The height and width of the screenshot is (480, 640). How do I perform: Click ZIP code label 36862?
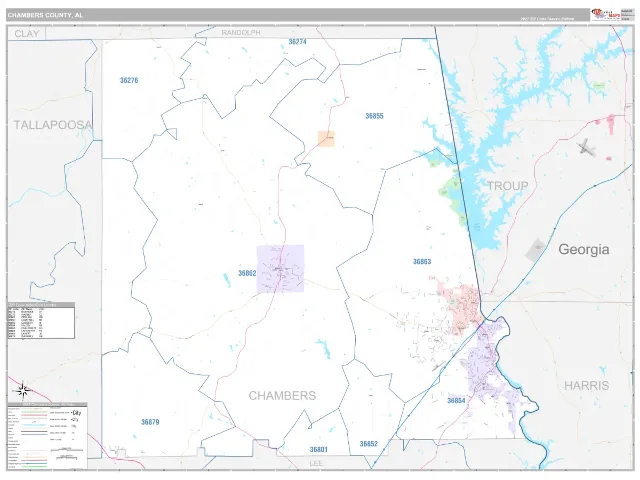click(247, 273)
